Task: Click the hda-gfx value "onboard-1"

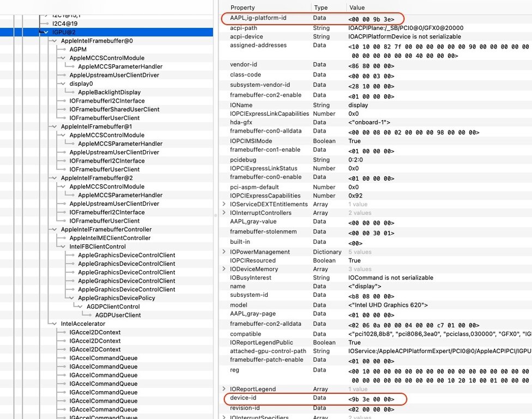Action: [369, 122]
